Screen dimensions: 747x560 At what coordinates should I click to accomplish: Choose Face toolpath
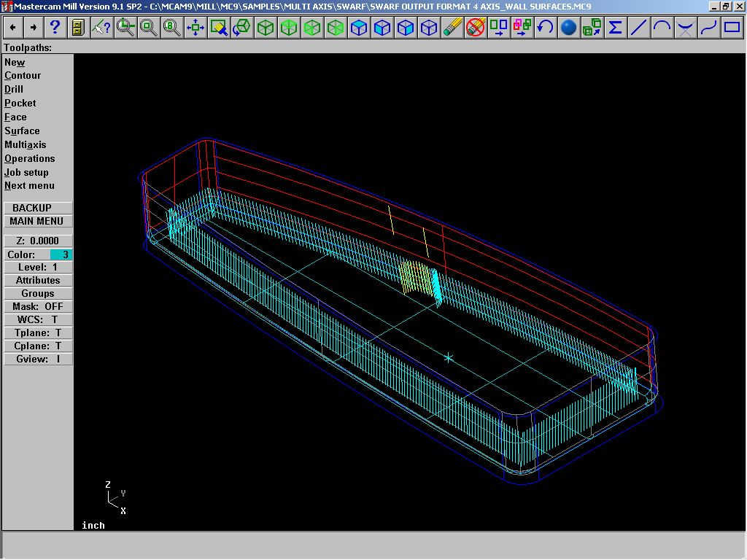pos(16,117)
